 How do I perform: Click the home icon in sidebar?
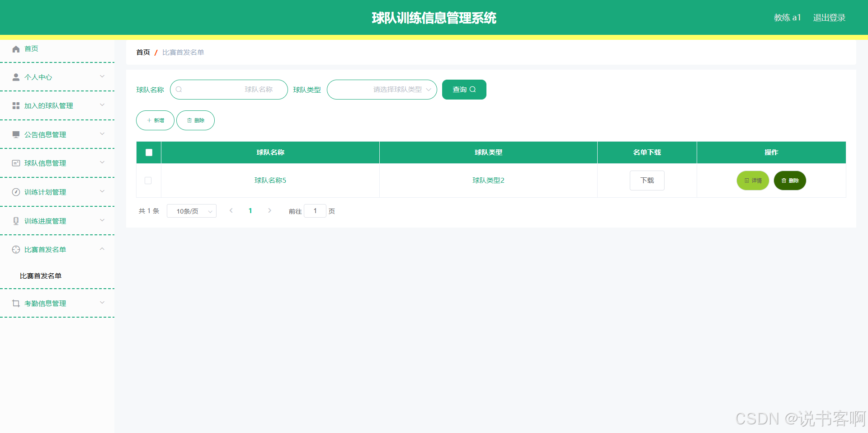click(16, 49)
